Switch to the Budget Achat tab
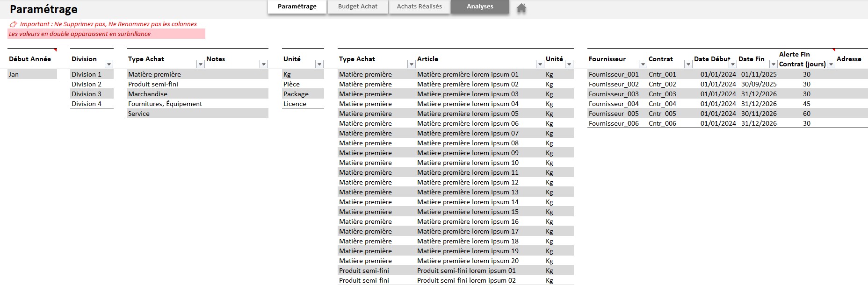The image size is (868, 285). (358, 7)
